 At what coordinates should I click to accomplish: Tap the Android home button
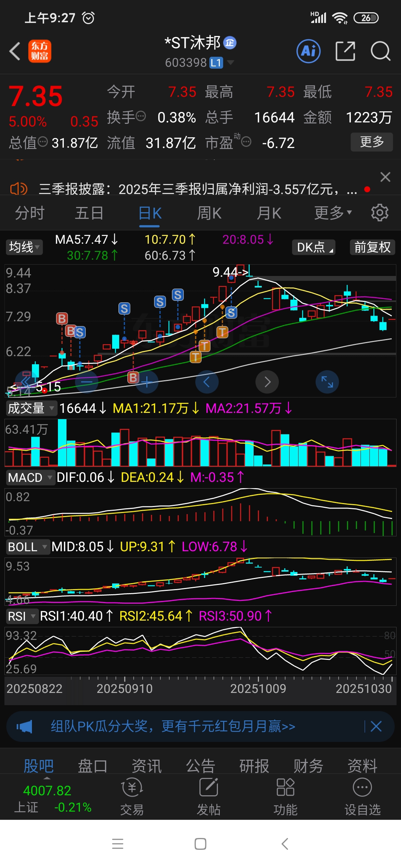coord(200,844)
